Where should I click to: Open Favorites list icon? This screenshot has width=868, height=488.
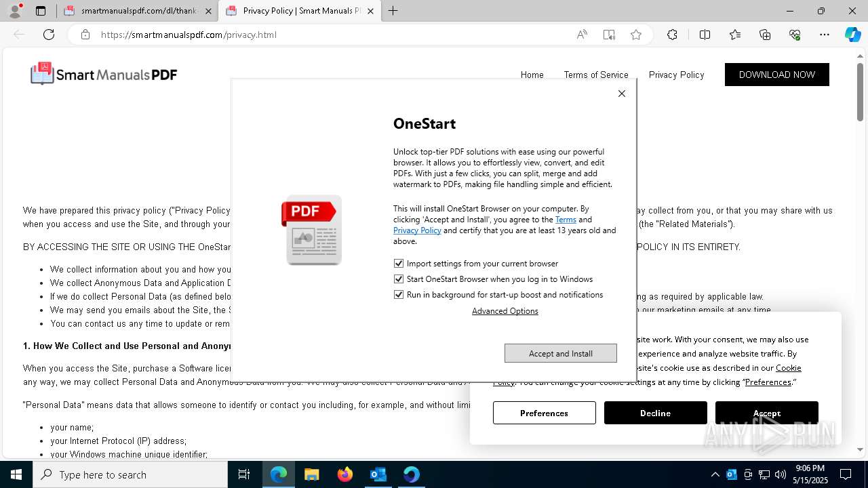coord(735,35)
